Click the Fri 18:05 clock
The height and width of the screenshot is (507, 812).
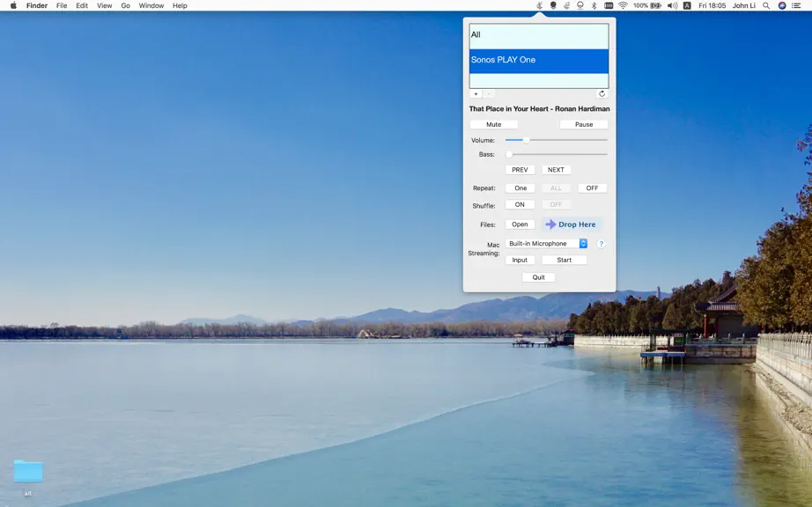[x=712, y=5]
